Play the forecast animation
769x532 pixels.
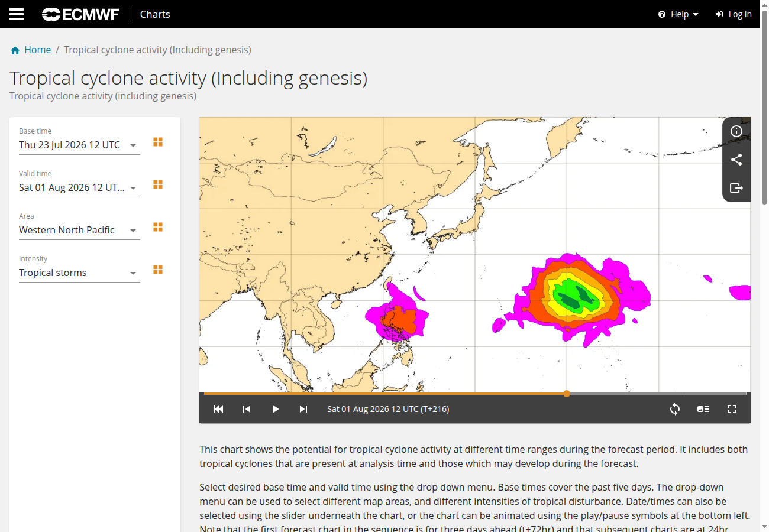[275, 409]
